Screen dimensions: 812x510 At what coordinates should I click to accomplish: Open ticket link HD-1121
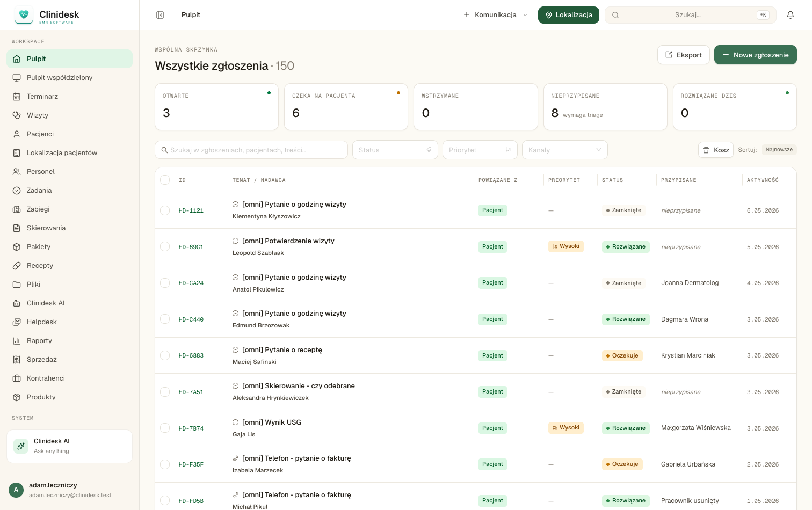[x=191, y=211]
